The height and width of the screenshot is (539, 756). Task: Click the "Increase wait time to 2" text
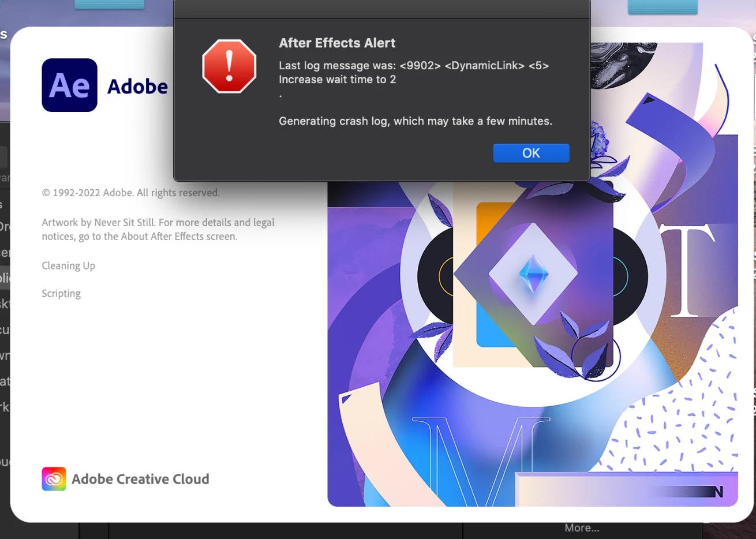(338, 80)
